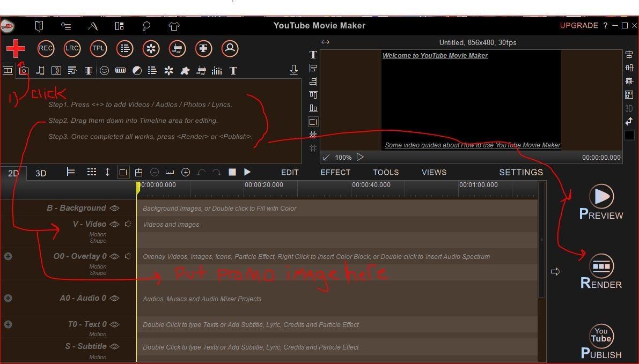The height and width of the screenshot is (364, 639).
Task: Select the half-circle contrast filter tab
Action: (x=137, y=70)
